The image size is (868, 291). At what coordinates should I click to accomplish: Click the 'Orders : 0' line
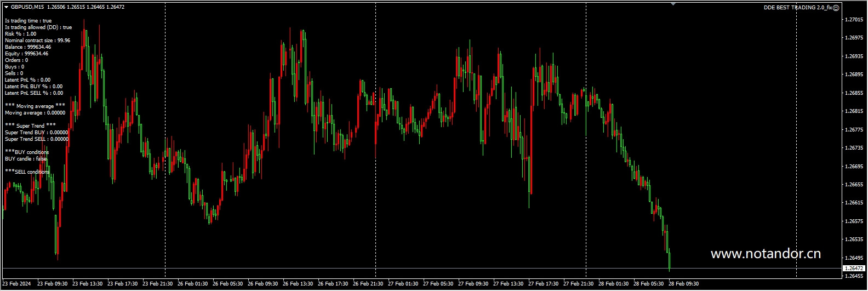pos(16,60)
